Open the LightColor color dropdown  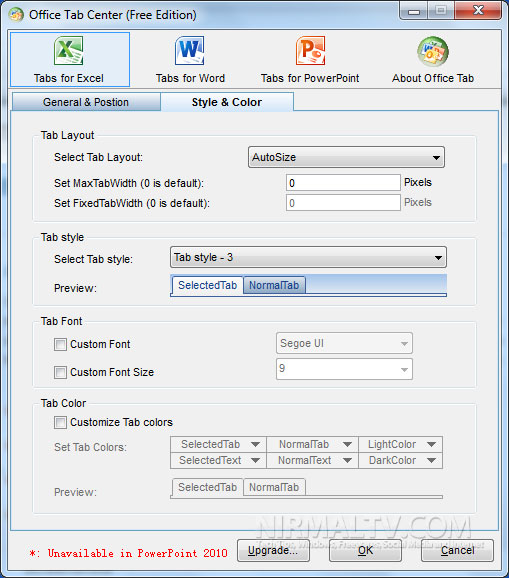(x=401, y=445)
